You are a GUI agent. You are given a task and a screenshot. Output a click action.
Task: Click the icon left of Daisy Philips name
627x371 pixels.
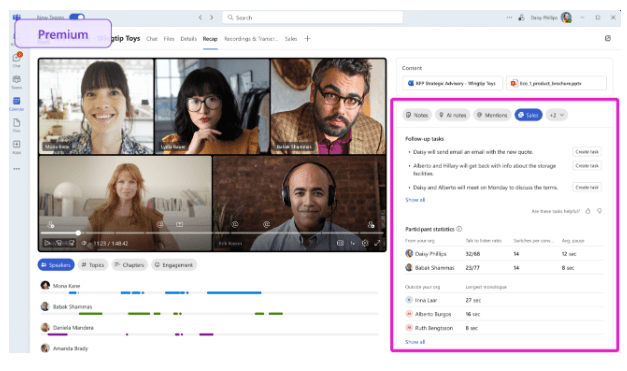[x=521, y=18]
